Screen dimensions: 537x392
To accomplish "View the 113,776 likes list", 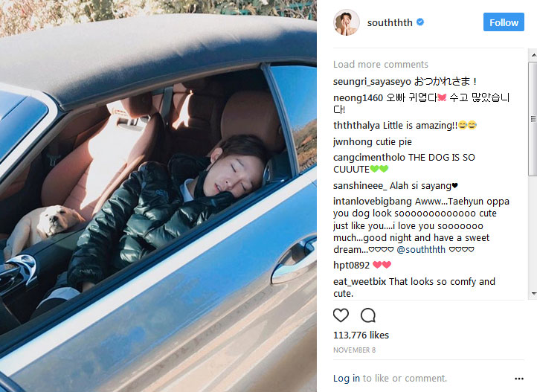I will (361, 335).
